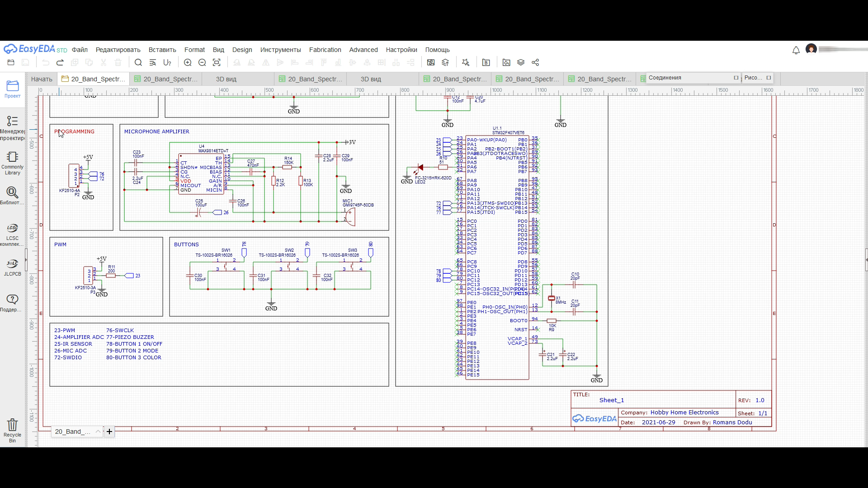Viewport: 868px width, 488px height.
Task: Click the Zoom In toolbar icon
Action: [188, 63]
